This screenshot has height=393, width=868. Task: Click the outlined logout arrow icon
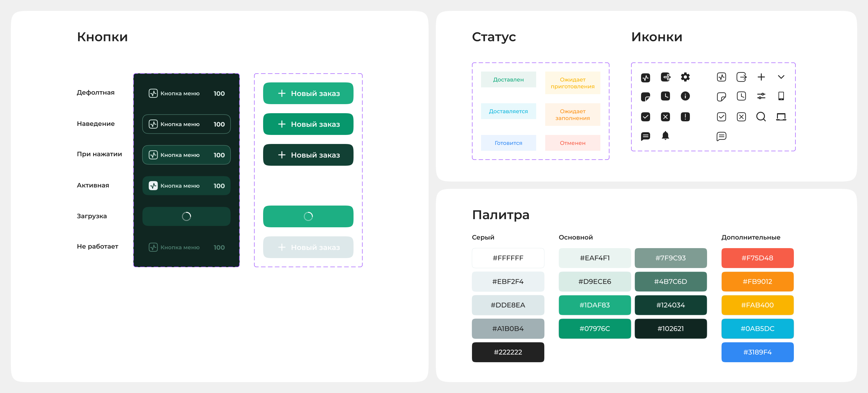[741, 77]
